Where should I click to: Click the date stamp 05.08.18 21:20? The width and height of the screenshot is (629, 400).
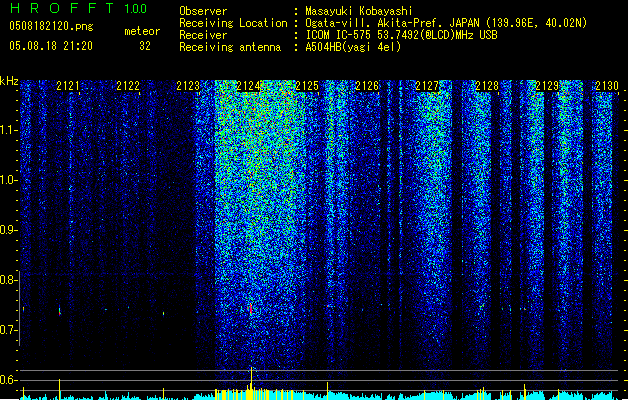(x=51, y=46)
